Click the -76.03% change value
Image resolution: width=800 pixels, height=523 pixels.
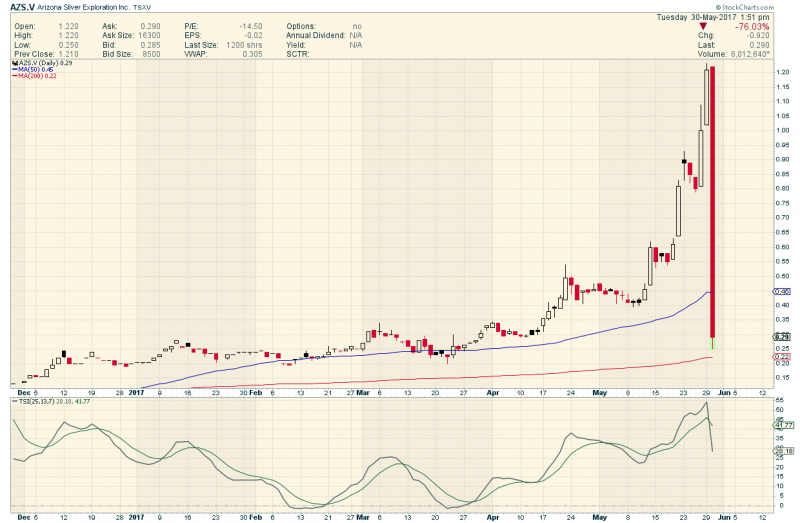point(752,27)
